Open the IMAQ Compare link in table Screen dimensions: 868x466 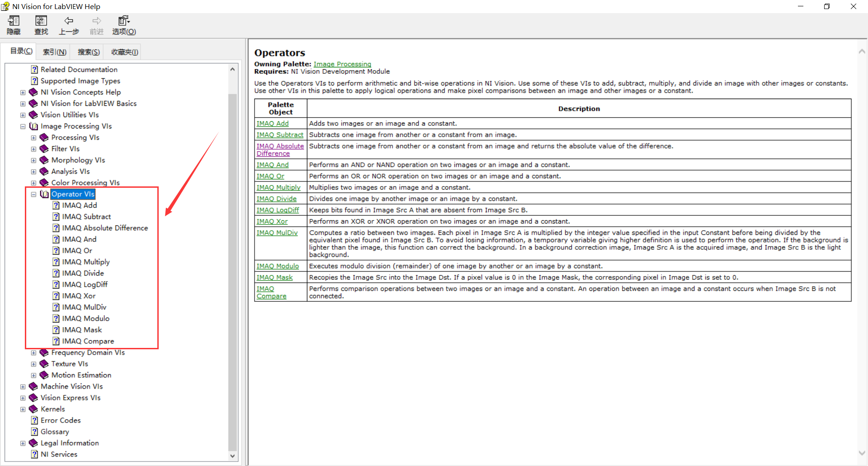(x=271, y=292)
